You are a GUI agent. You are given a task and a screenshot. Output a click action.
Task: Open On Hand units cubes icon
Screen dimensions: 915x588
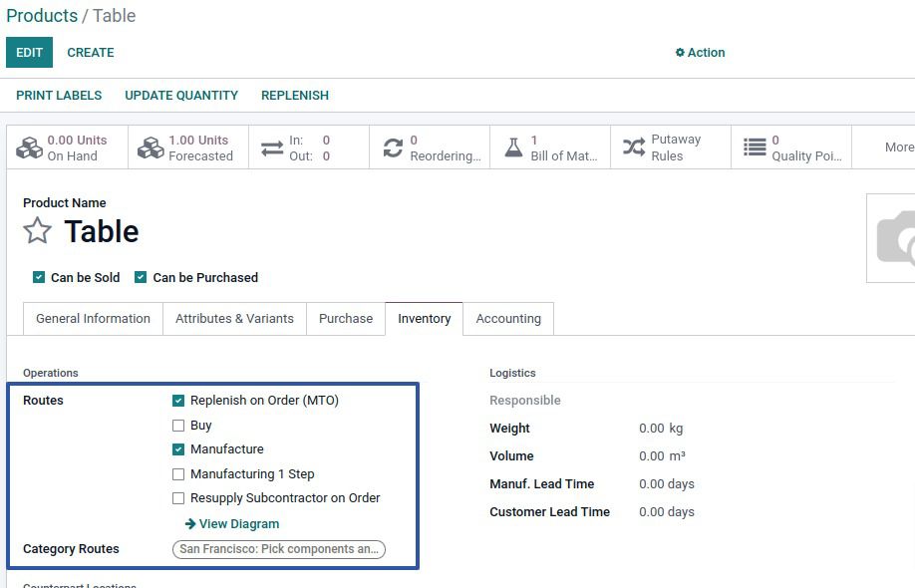[x=29, y=147]
